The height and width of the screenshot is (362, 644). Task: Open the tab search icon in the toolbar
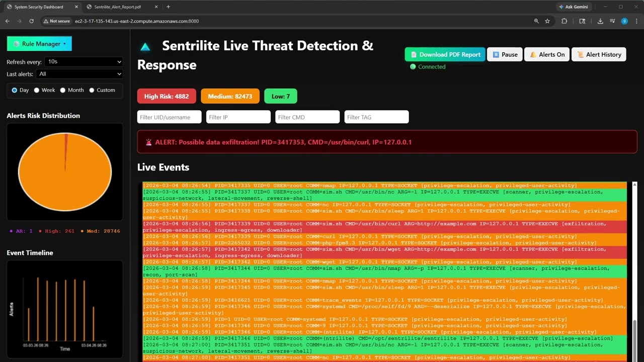click(x=582, y=21)
